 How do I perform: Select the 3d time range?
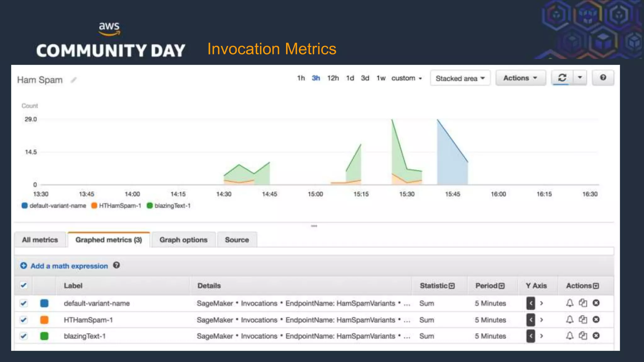click(x=365, y=78)
